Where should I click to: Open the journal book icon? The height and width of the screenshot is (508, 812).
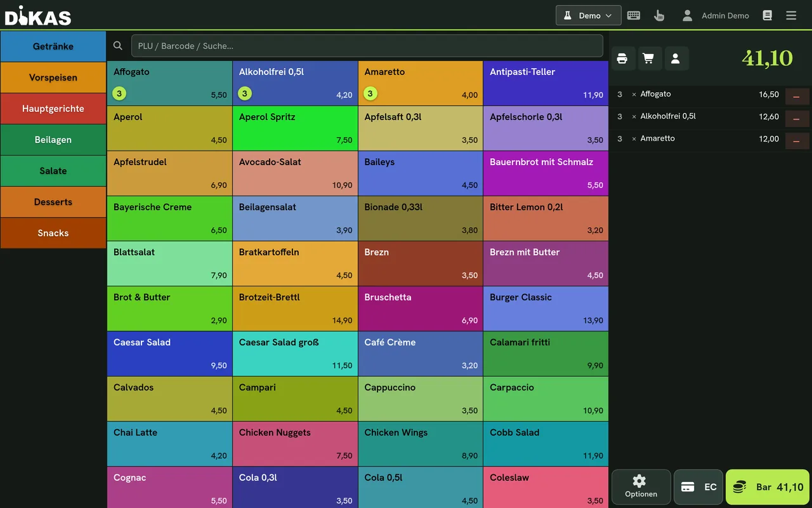click(767, 15)
